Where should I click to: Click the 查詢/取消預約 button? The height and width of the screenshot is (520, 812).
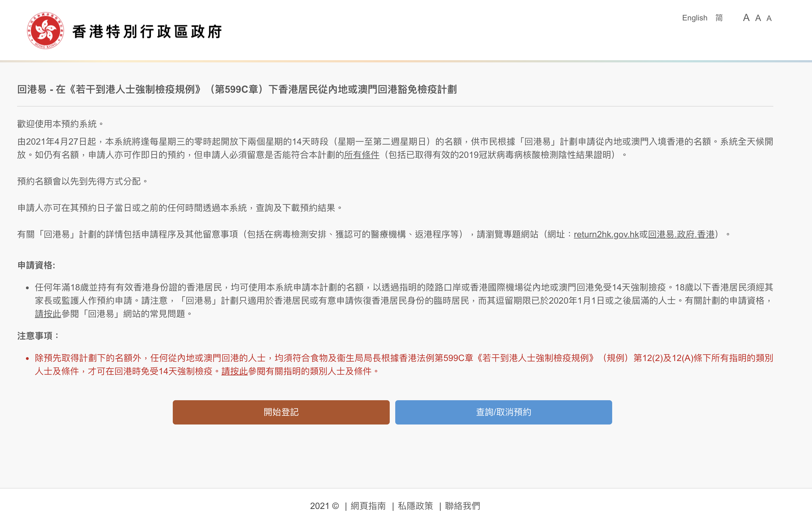click(503, 412)
